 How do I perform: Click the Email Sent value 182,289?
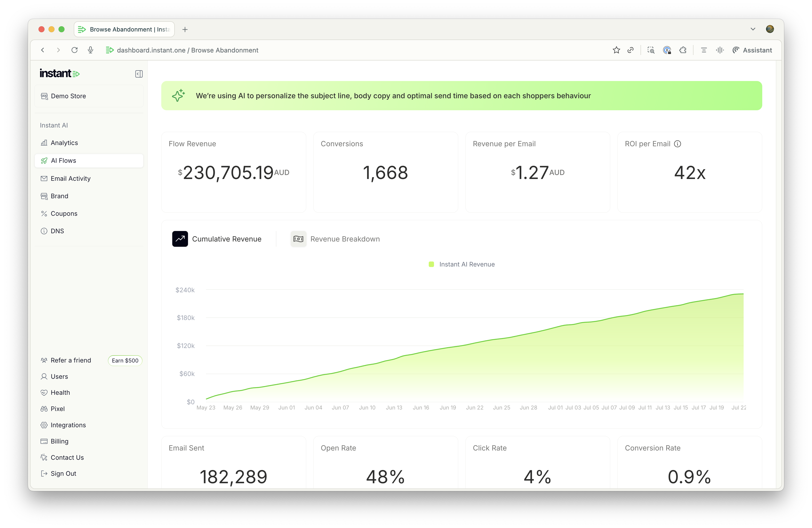pos(233,477)
